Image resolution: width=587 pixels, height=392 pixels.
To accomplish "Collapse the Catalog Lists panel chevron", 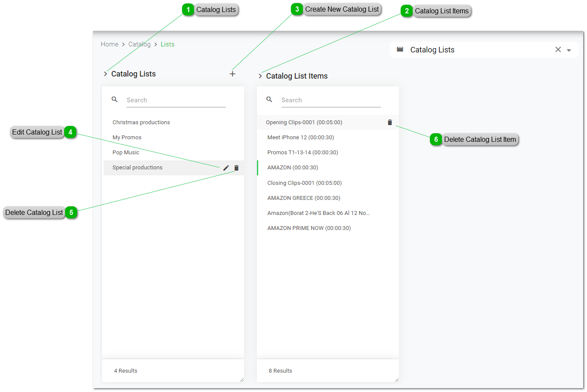I will (105, 74).
